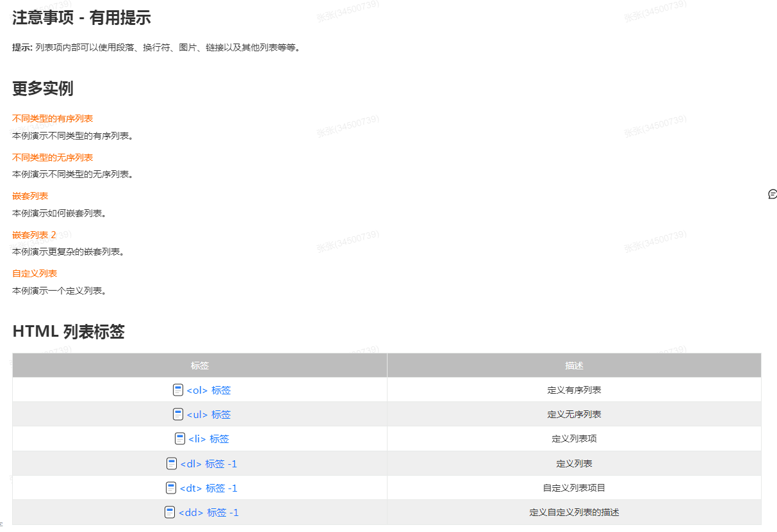Select the cell 定义列表项
This screenshot has width=777, height=532.
pyautogui.click(x=575, y=439)
